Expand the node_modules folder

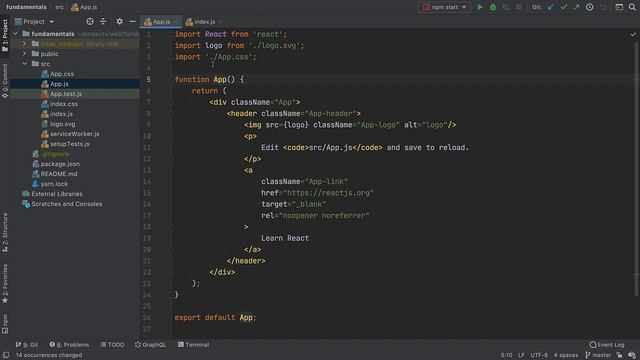(x=24, y=44)
